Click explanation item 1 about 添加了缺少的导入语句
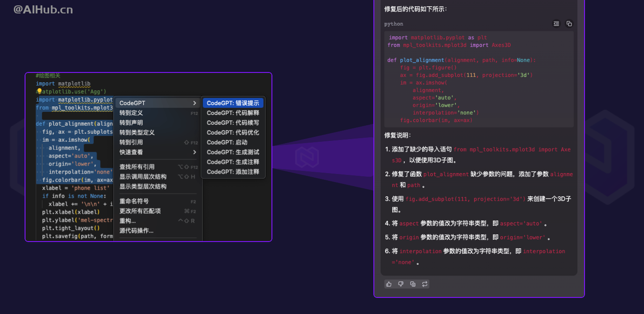This screenshot has height=314, width=644. click(x=478, y=155)
